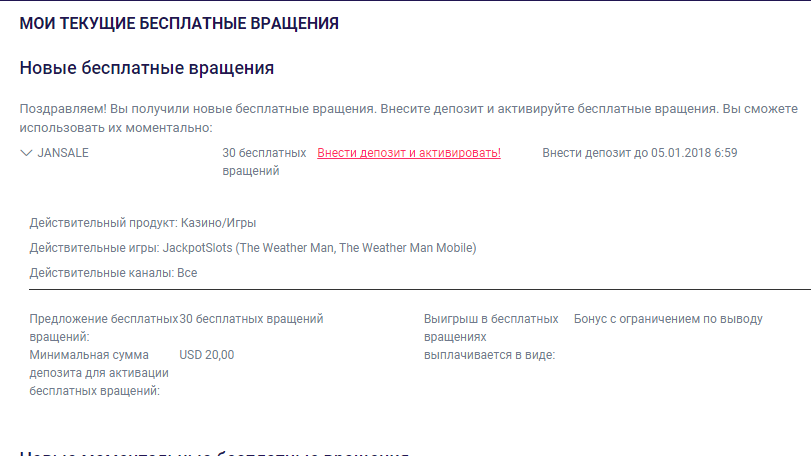The width and height of the screenshot is (811, 456).
Task: Select the 'Действительные игры: JackpotSlots' line
Action: click(253, 248)
